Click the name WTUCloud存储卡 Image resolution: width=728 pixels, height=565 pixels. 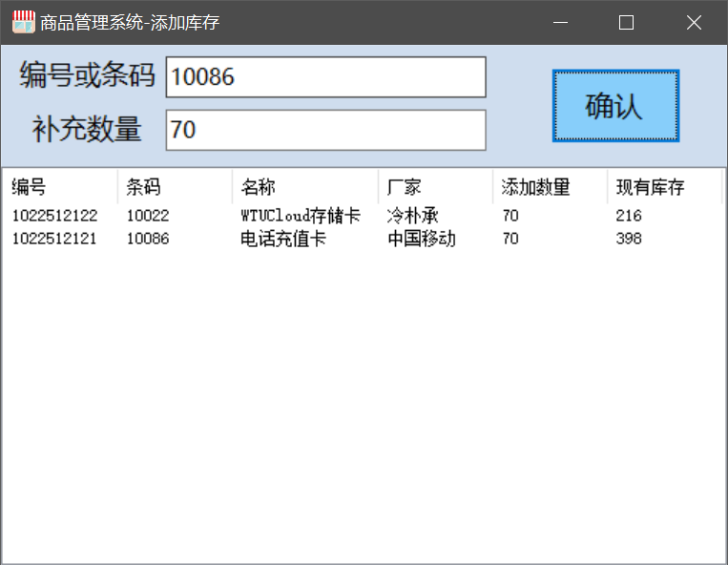(x=301, y=216)
